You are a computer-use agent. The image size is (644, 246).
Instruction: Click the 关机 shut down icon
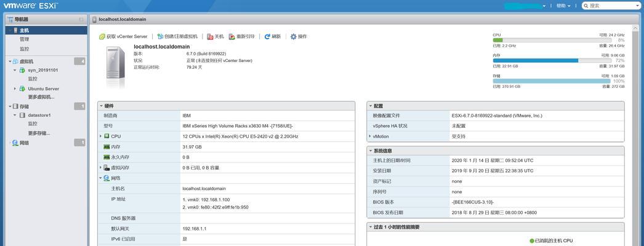pyautogui.click(x=210, y=36)
